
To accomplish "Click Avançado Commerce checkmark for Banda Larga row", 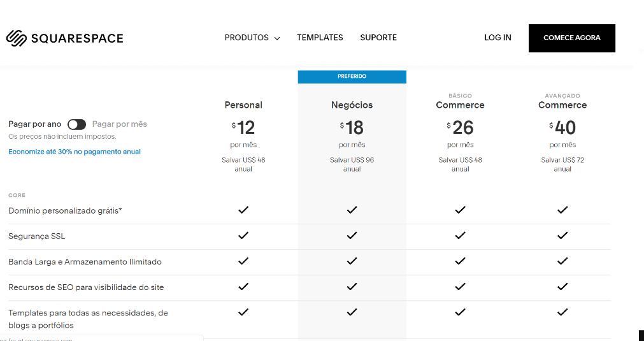I will [x=562, y=261].
